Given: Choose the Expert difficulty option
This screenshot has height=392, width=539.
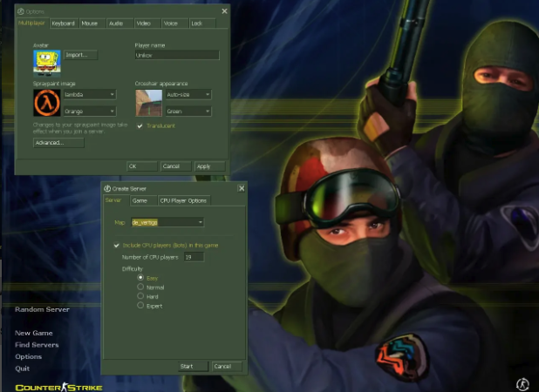Looking at the screenshot, I should pos(140,306).
